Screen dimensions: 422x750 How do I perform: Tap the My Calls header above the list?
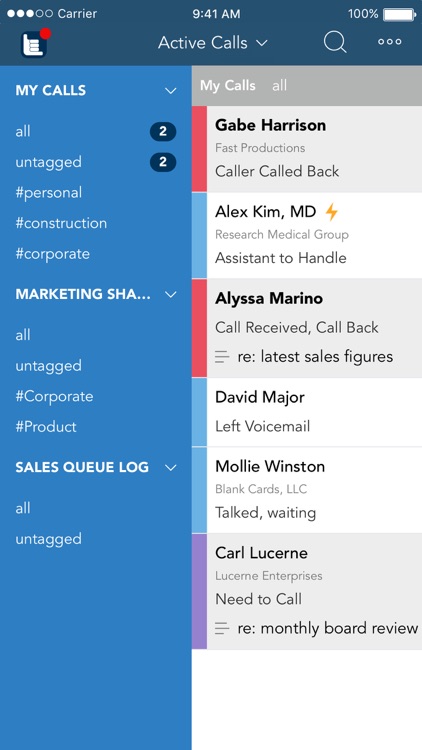coord(228,86)
